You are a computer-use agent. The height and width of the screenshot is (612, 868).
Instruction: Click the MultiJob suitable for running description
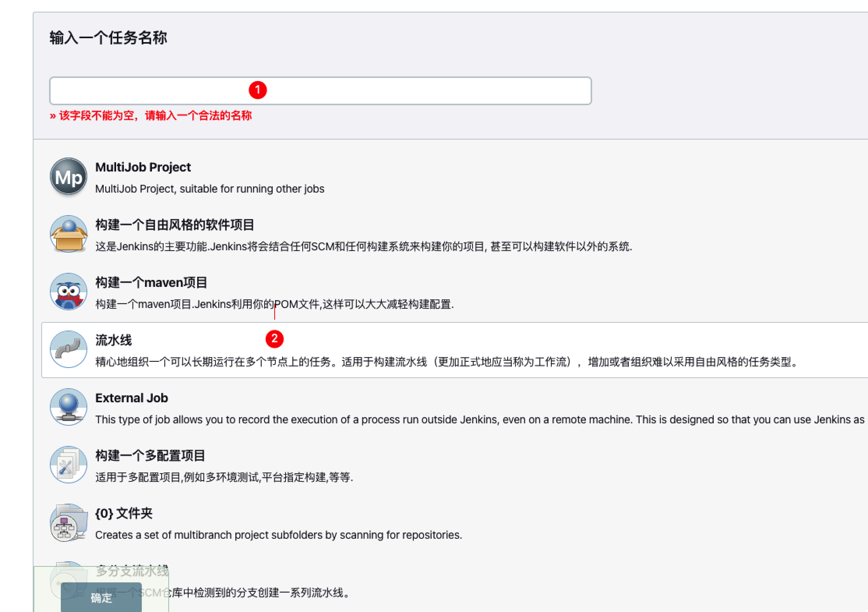(x=210, y=189)
